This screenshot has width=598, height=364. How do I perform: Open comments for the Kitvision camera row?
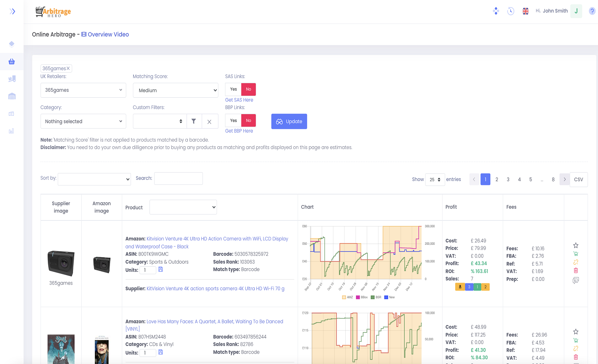click(x=576, y=280)
